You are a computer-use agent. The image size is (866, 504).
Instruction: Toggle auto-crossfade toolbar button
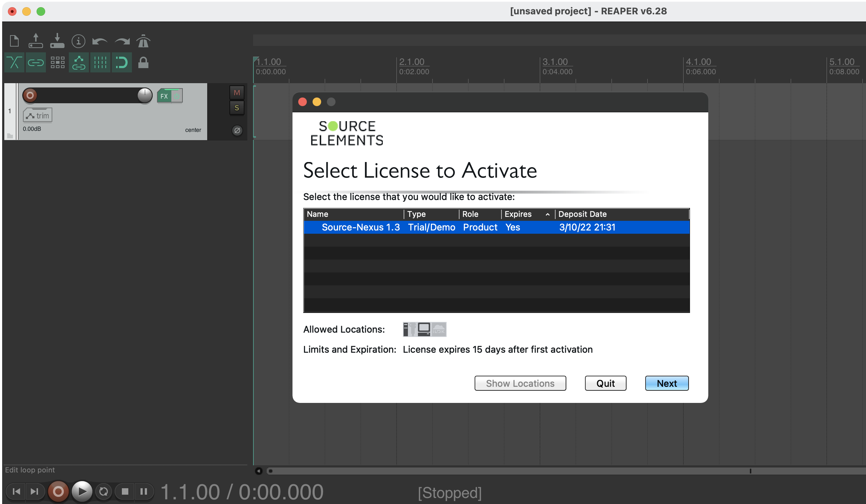point(14,63)
